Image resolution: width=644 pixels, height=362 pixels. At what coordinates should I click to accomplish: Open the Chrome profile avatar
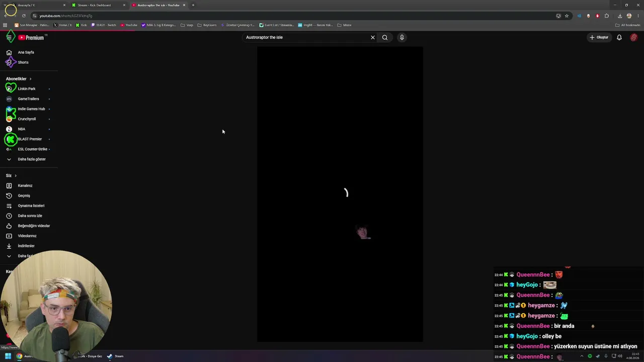(x=629, y=16)
